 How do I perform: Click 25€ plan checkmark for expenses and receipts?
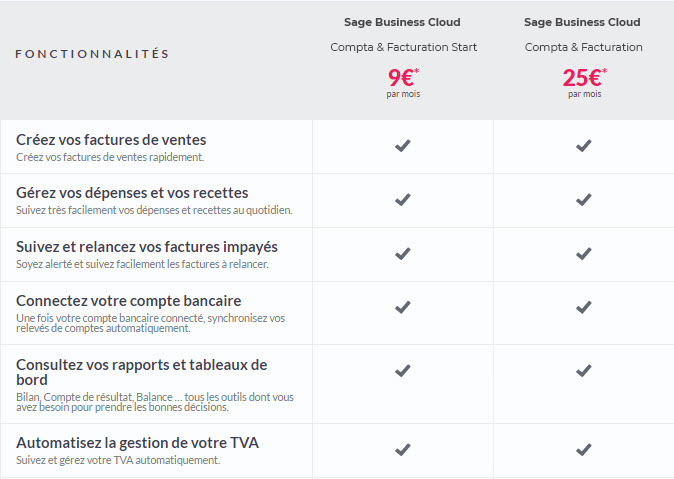583,200
